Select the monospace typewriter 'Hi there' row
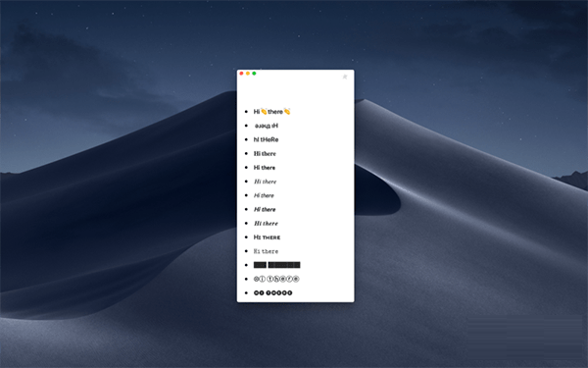 point(266,251)
